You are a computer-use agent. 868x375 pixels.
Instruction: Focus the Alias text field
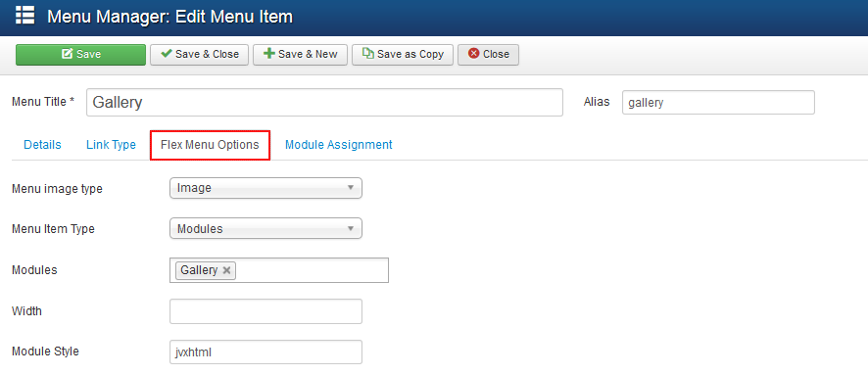click(718, 103)
